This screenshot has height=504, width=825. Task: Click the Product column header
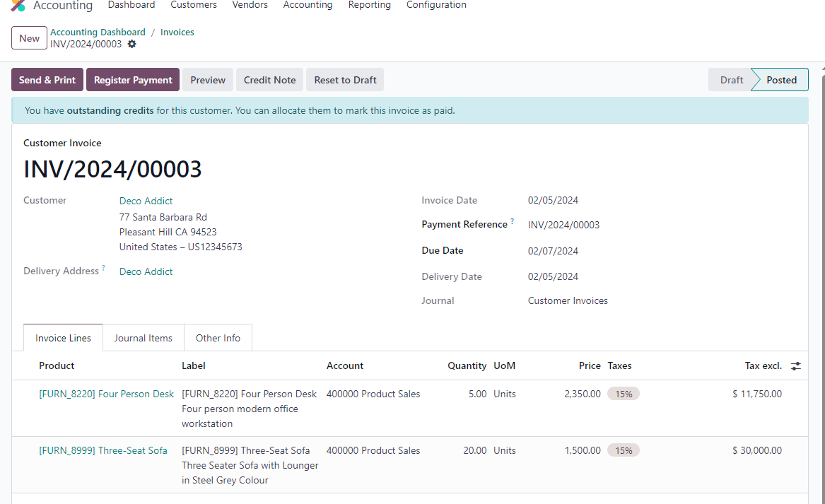tap(57, 365)
